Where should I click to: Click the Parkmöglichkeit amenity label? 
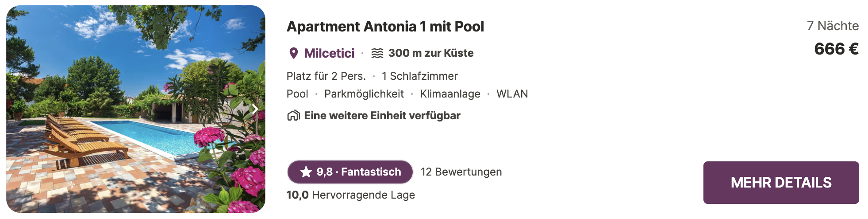pos(364,94)
